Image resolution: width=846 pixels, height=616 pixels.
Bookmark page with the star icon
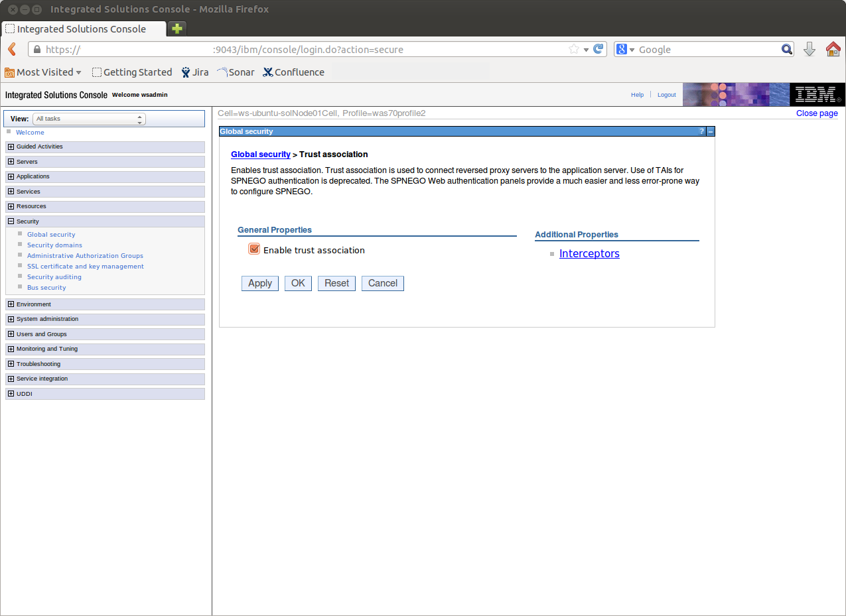pyautogui.click(x=574, y=50)
